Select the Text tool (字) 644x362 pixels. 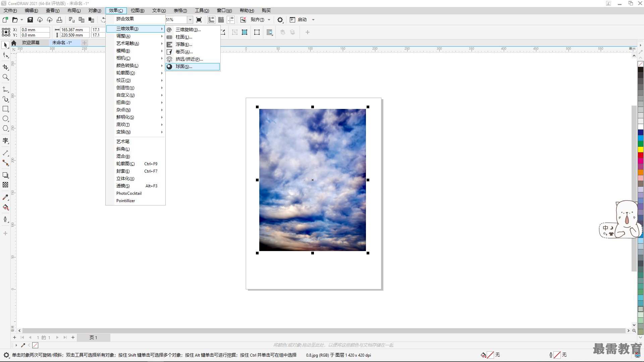pyautogui.click(x=5, y=141)
